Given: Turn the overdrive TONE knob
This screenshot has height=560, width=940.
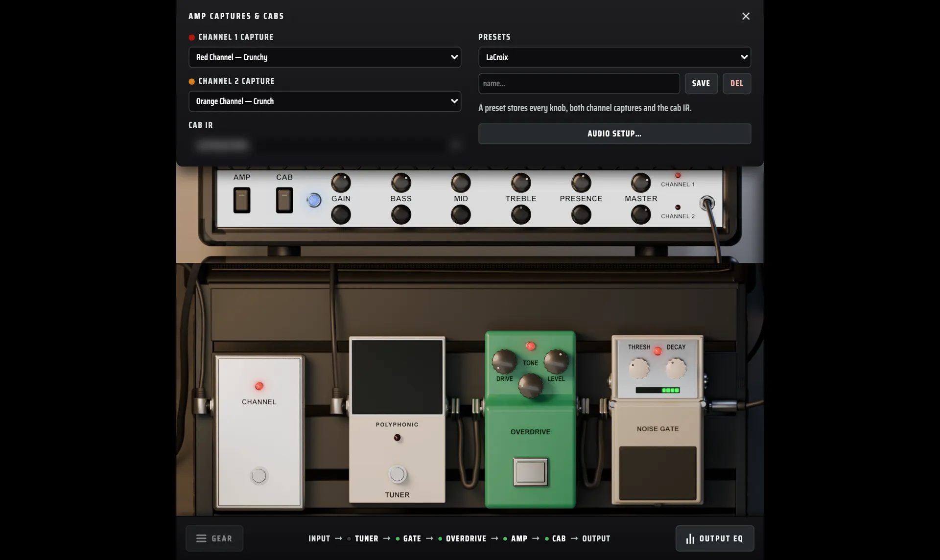Looking at the screenshot, I should (531, 386).
